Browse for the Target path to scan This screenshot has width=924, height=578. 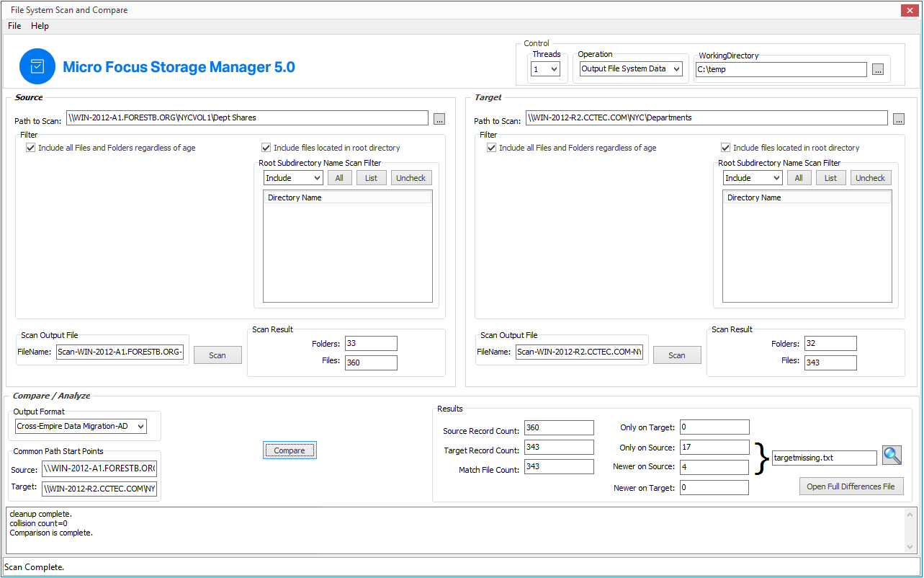click(899, 119)
